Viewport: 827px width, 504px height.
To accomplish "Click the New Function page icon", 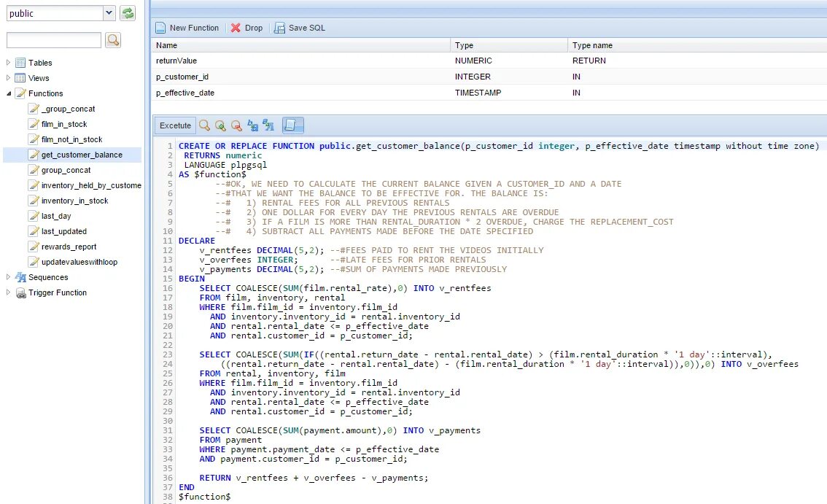I will tap(160, 28).
